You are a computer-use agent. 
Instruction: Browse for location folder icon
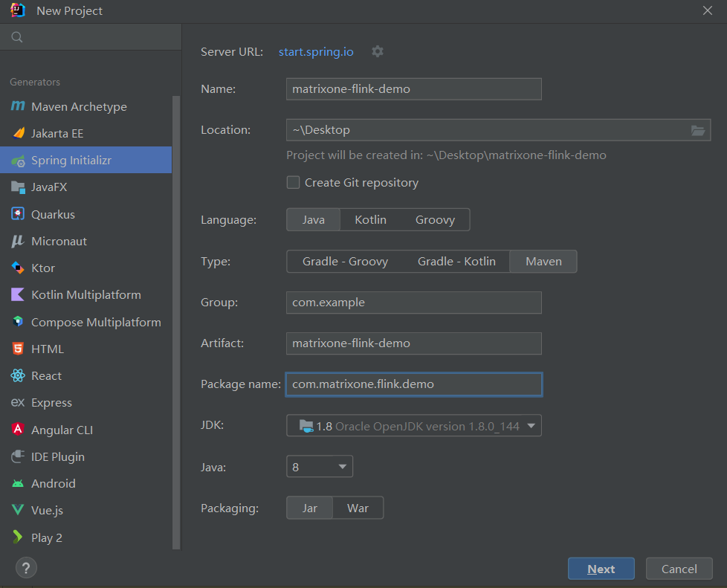(x=698, y=130)
